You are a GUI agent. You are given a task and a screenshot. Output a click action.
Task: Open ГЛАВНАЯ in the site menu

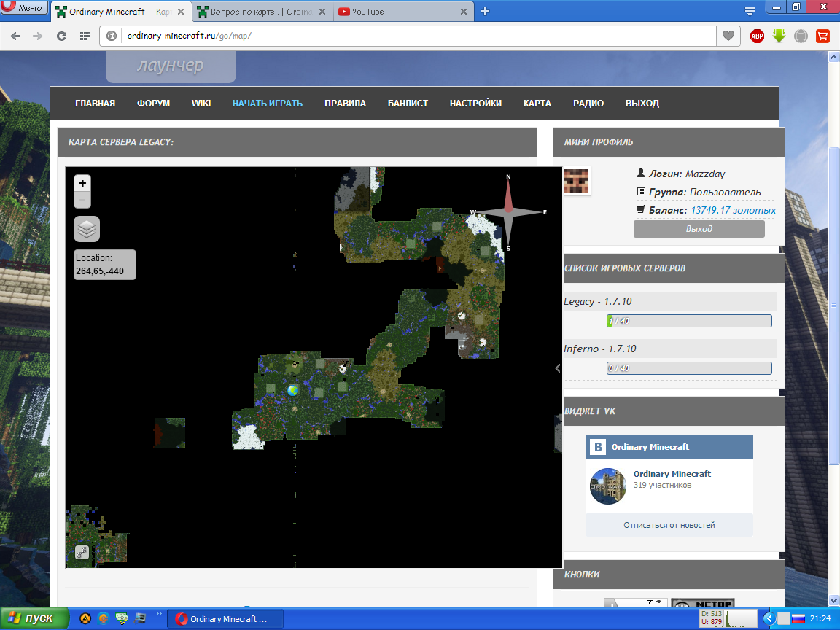[x=96, y=104]
